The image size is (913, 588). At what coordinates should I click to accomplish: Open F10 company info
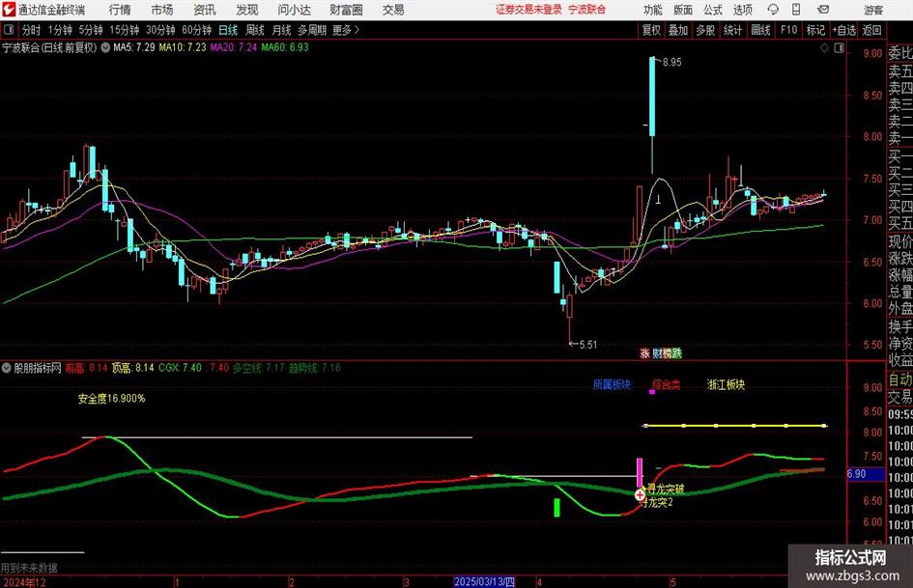tap(789, 30)
